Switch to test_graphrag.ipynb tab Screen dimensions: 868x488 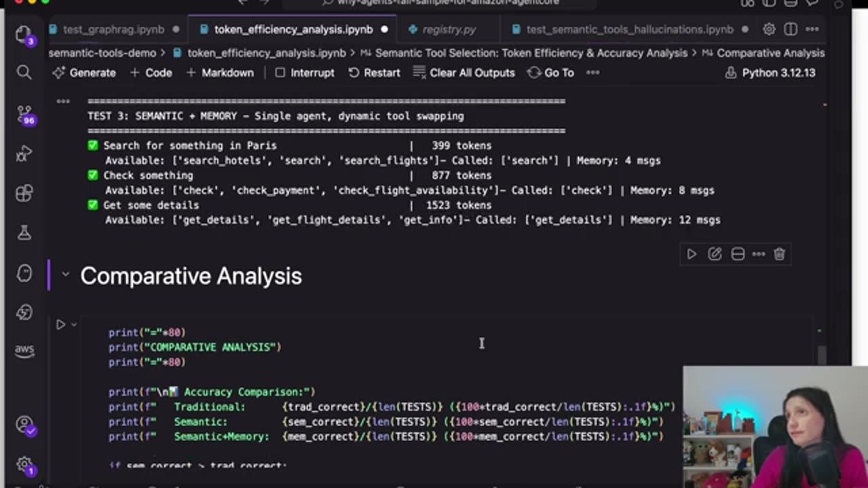(113, 29)
